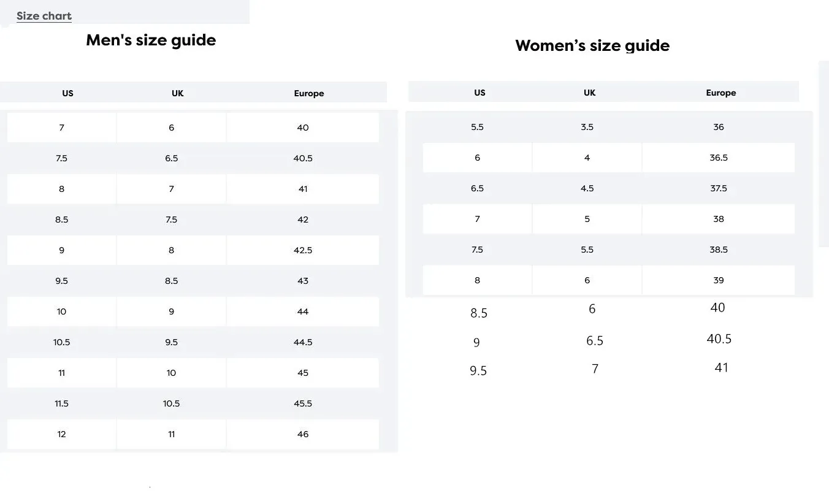829x504 pixels.
Task: Click men's UK size 10.5 cell
Action: click(x=171, y=403)
